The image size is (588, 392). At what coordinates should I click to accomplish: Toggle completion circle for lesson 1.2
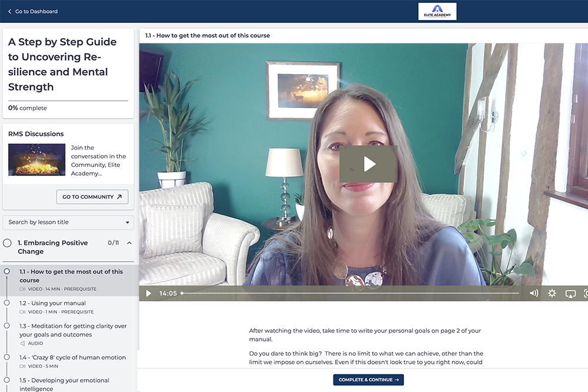7,303
